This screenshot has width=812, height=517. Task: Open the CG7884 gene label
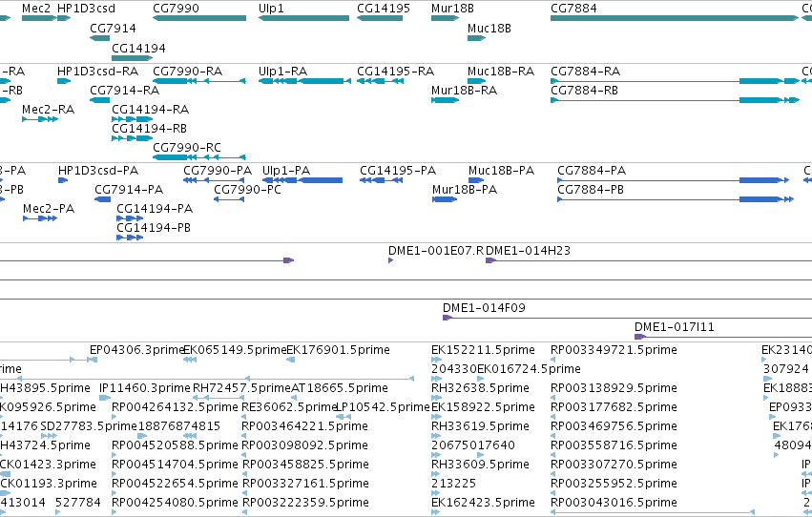click(573, 9)
